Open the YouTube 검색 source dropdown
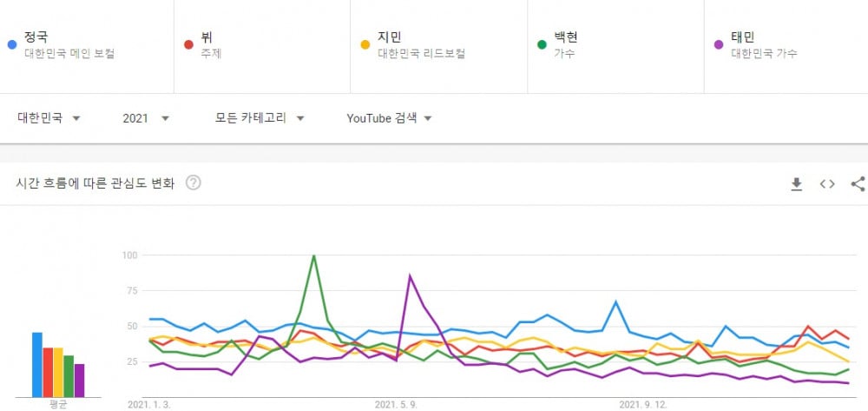This screenshot has height=411, width=868. [389, 118]
